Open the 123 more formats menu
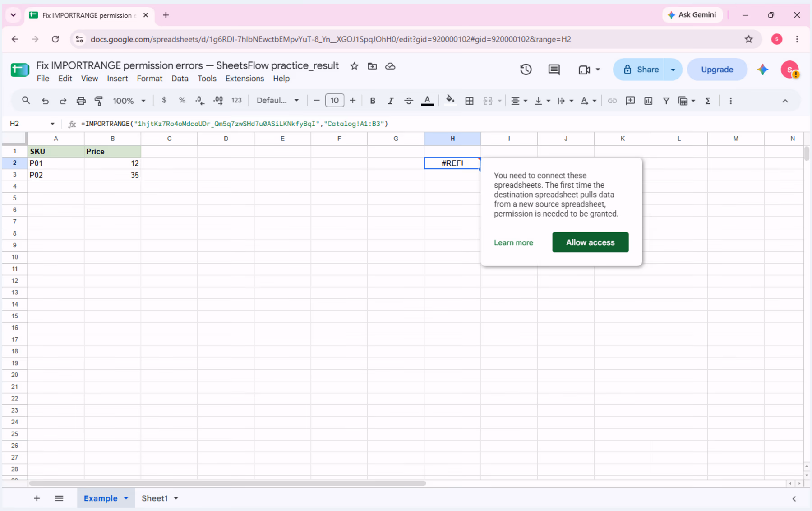This screenshot has height=511, width=812. (x=236, y=100)
